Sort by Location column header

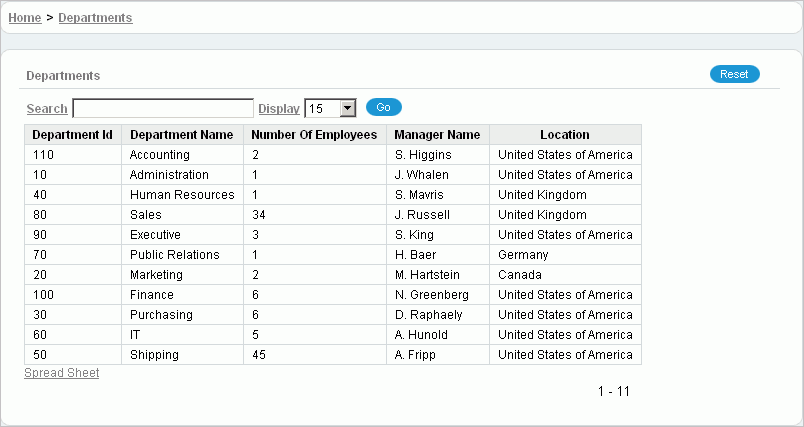tap(564, 134)
